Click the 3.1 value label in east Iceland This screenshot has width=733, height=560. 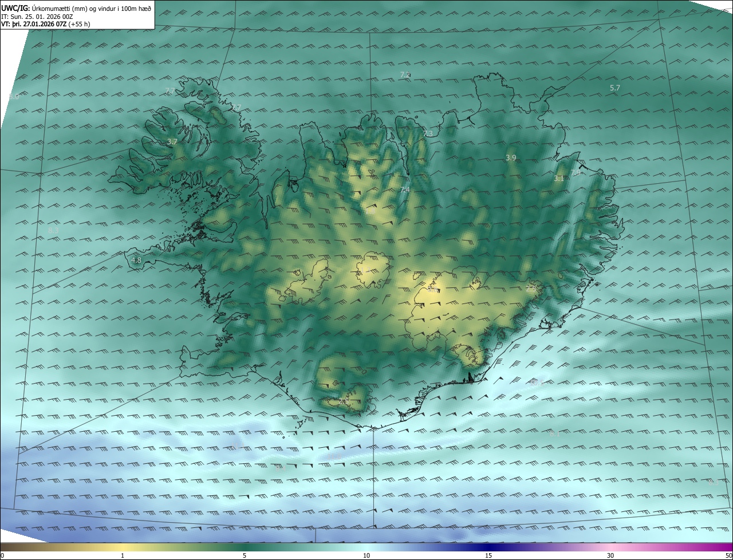pyautogui.click(x=559, y=179)
